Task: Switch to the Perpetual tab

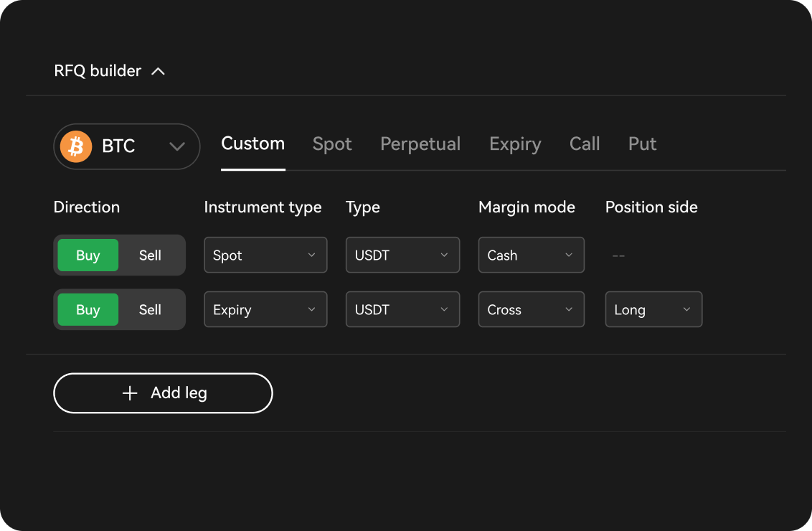Action: (x=420, y=144)
